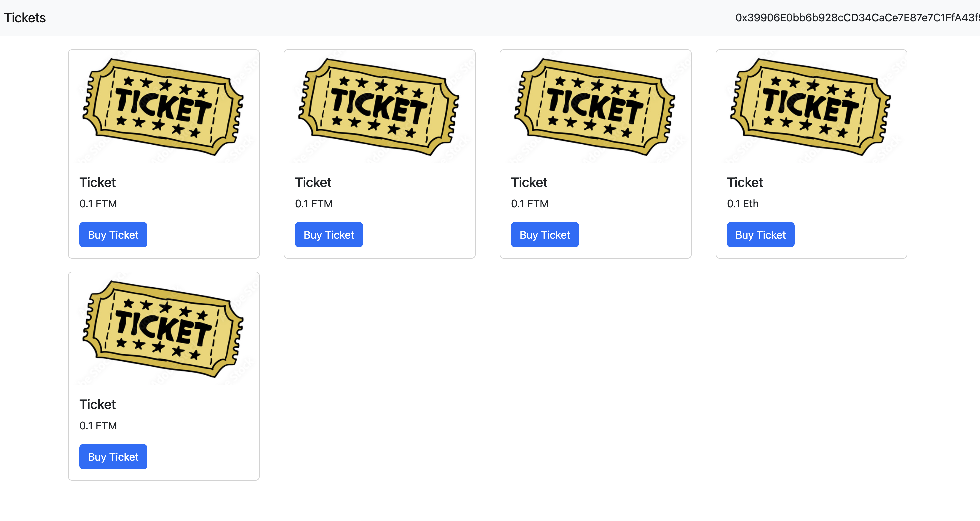Click the ticket image in the first card
The image size is (980, 521).
click(164, 107)
